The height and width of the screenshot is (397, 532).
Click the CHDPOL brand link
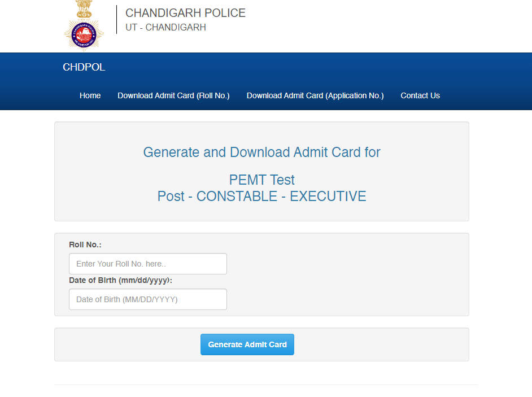[84, 67]
